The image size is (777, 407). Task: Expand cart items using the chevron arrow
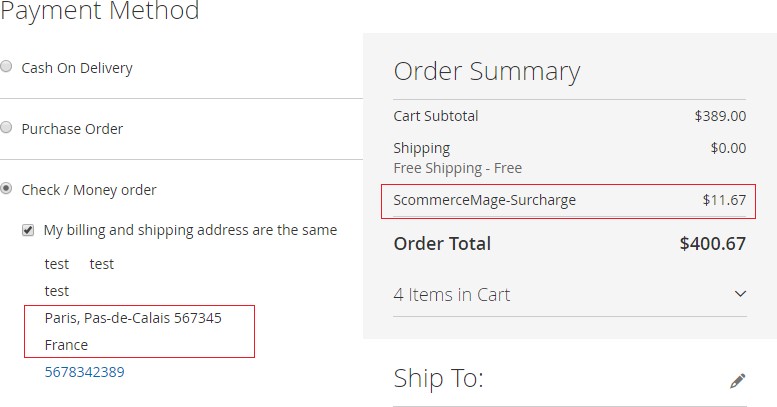click(740, 294)
